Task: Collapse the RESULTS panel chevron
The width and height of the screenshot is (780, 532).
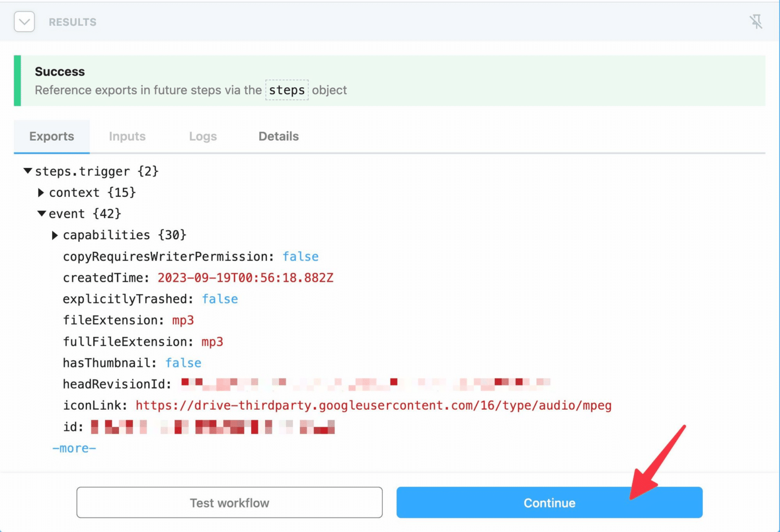Action: tap(24, 21)
